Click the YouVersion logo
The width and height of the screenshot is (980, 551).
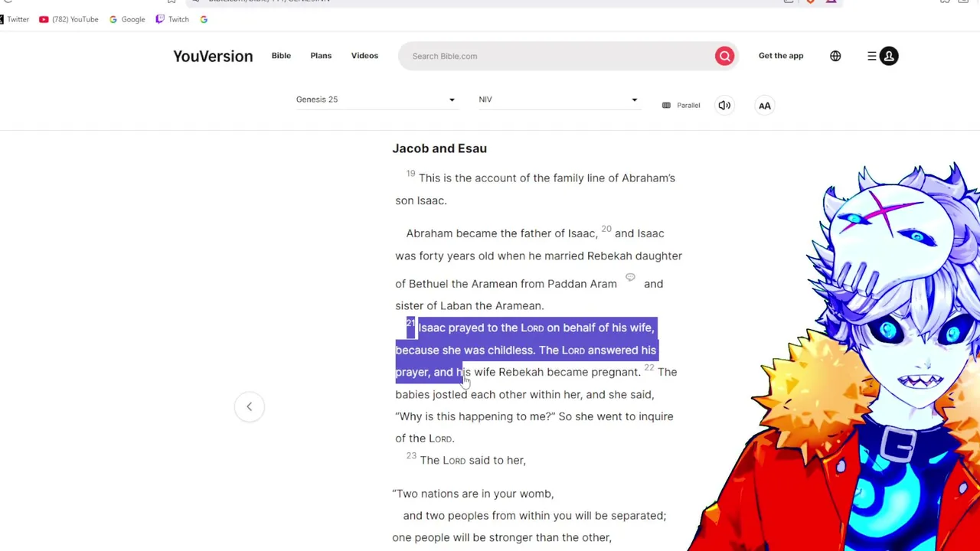click(213, 56)
